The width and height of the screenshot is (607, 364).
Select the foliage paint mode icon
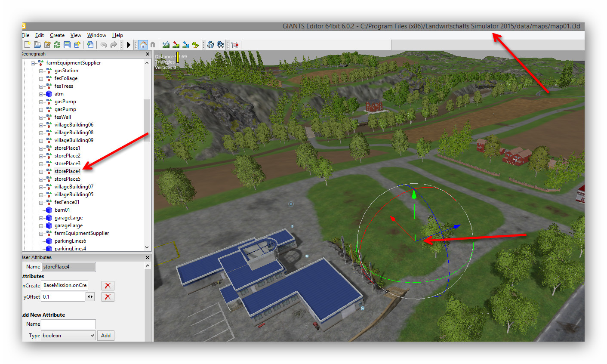coord(196,45)
